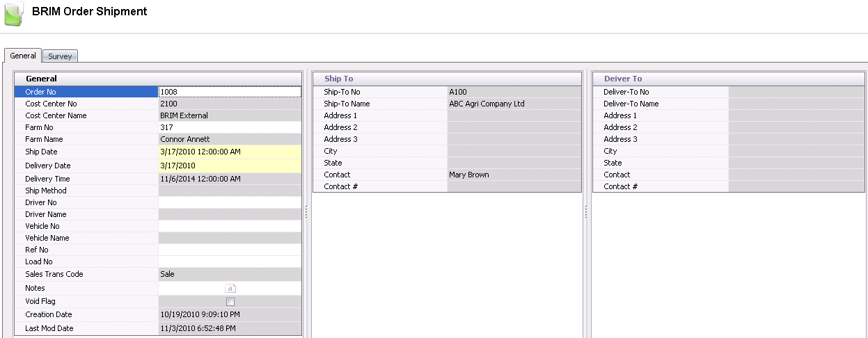
Task: Toggle the Void Flag checkbox
Action: coord(230,302)
